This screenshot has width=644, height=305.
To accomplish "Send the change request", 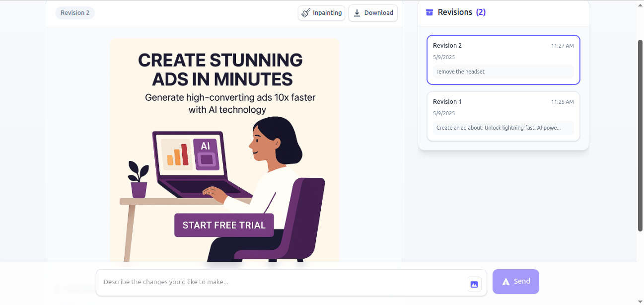I will (x=516, y=282).
